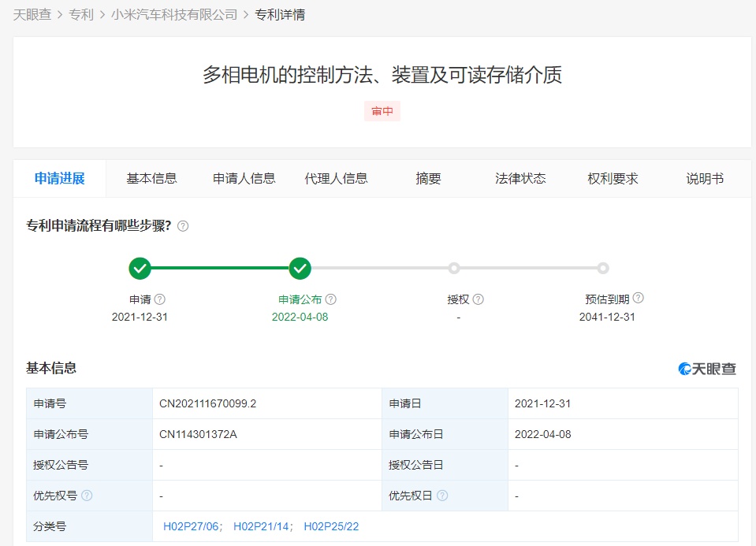Click help icon beside 优先权日
This screenshot has height=546, width=756.
(442, 496)
